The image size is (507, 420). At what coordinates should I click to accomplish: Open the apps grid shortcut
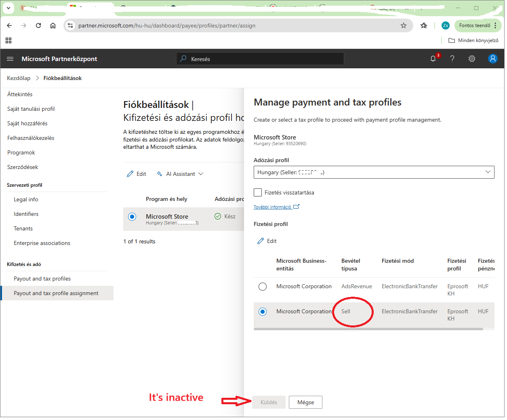[8, 40]
